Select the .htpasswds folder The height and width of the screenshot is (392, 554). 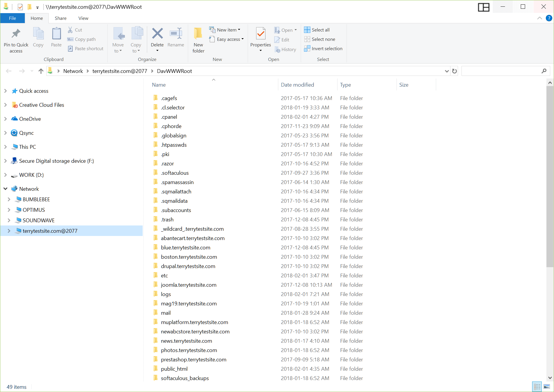coord(174,145)
